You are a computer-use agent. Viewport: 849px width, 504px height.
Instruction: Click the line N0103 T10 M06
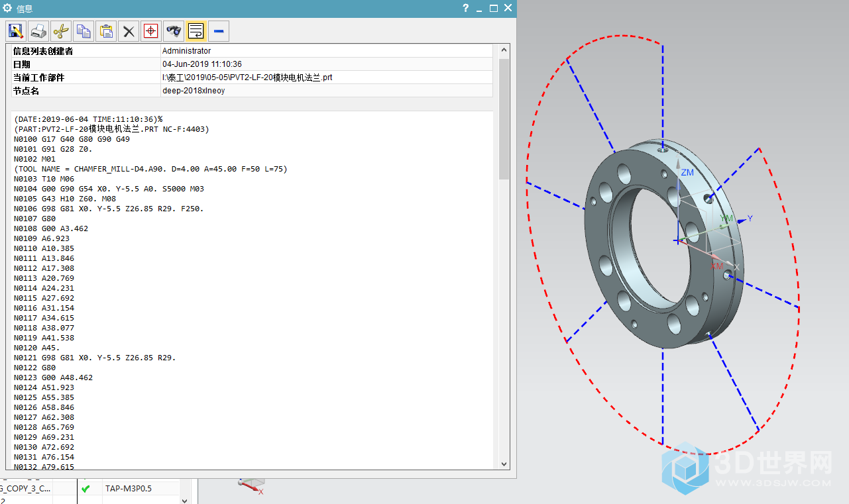[x=44, y=179]
